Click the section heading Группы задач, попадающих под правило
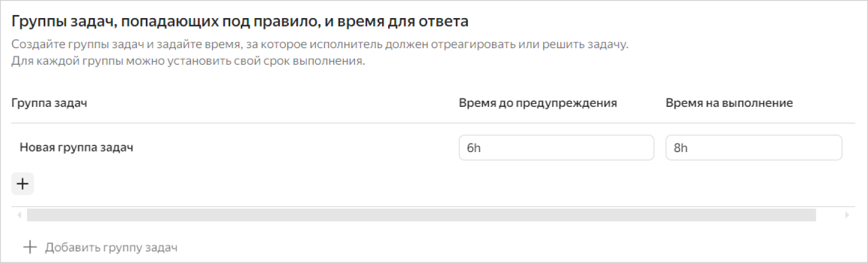This screenshot has width=868, height=263. [240, 22]
